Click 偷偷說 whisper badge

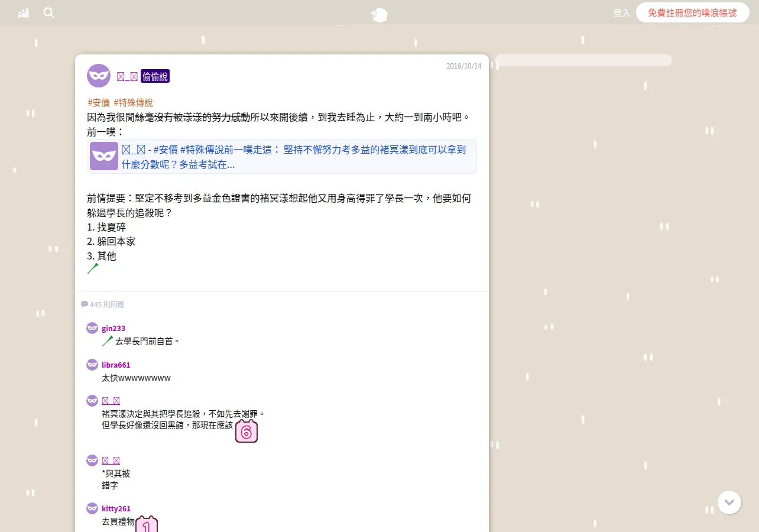click(155, 76)
